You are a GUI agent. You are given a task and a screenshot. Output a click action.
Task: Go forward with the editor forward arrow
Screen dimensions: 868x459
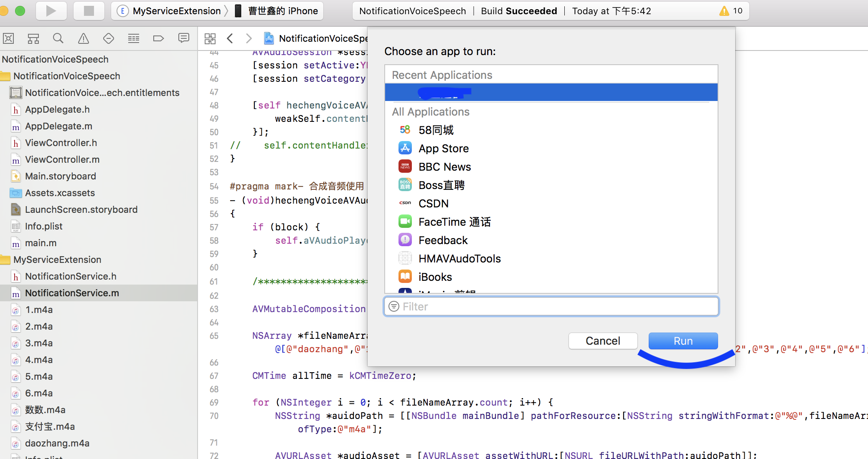(x=249, y=39)
